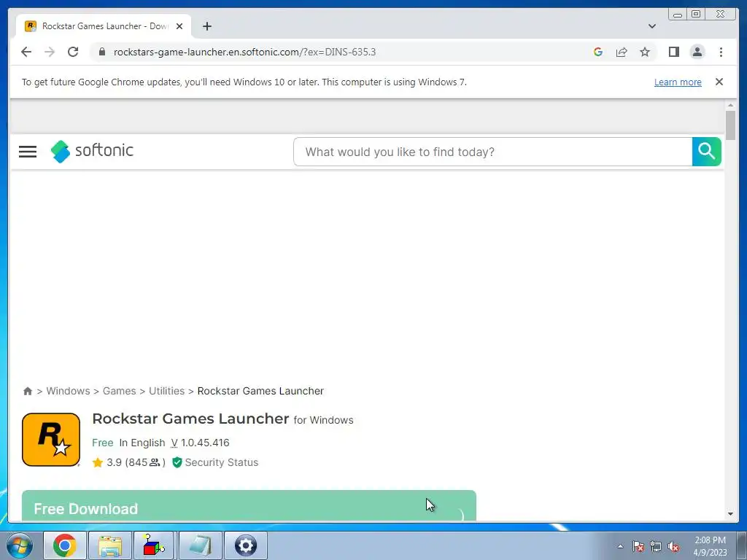Viewport: 747px width, 560px height.
Task: Focus the Softonic search field
Action: (x=492, y=152)
